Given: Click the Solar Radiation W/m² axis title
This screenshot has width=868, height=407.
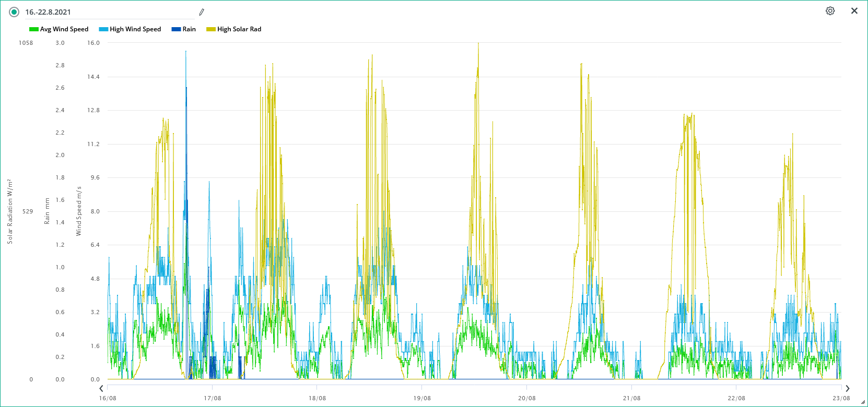Looking at the screenshot, I should pos(10,211).
